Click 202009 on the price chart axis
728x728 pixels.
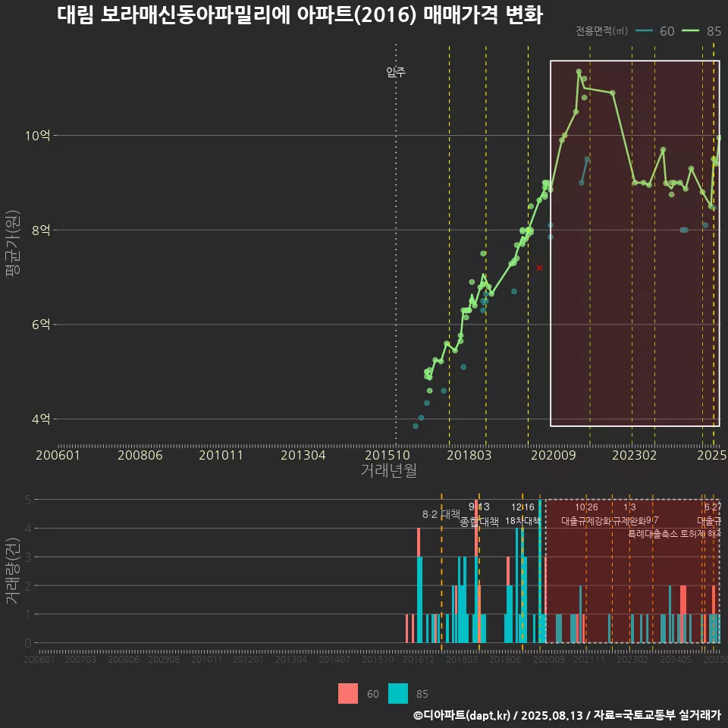tap(554, 455)
